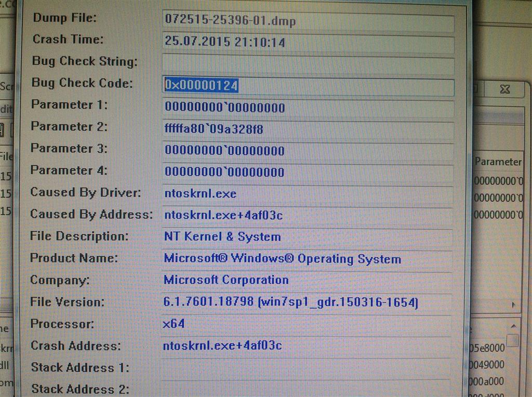The image size is (532, 397).
Task: Click the 0049000 value in background window
Action: tap(486, 365)
